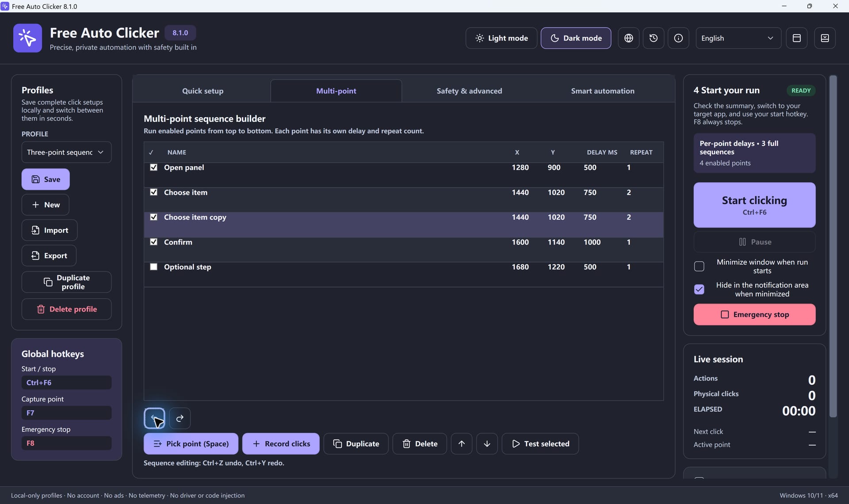Click the Free Auto Clicker logo icon
Viewport: 849px width, 504px height.
click(x=27, y=38)
